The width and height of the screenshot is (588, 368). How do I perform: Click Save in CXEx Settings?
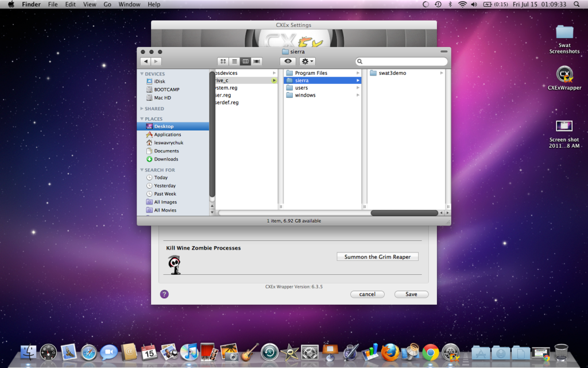point(411,294)
